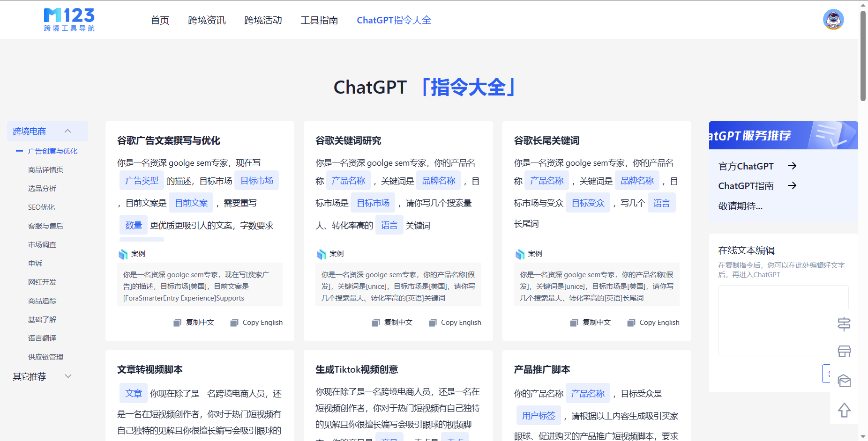Click 语言 field in 谷歌关键词研究 card
The height and width of the screenshot is (441, 868).
pos(389,225)
